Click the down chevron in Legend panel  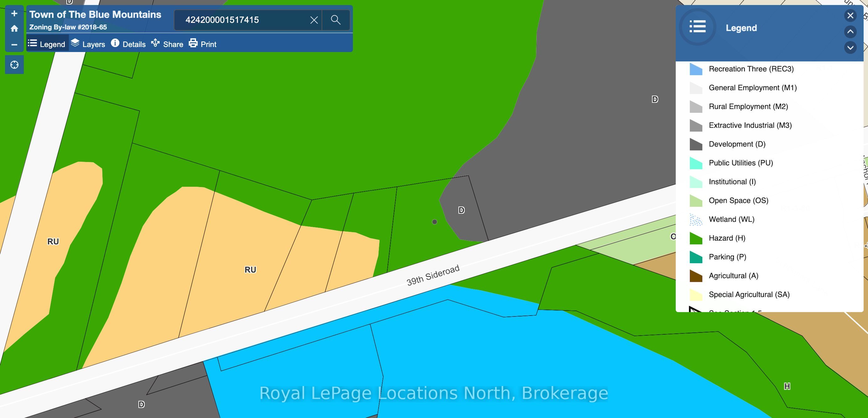pyautogui.click(x=850, y=48)
